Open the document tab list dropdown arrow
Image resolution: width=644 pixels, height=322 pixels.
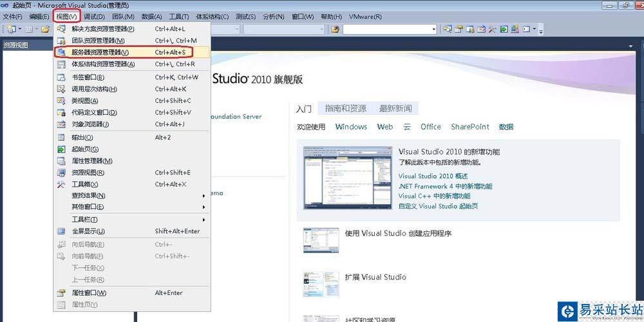pyautogui.click(x=630, y=46)
